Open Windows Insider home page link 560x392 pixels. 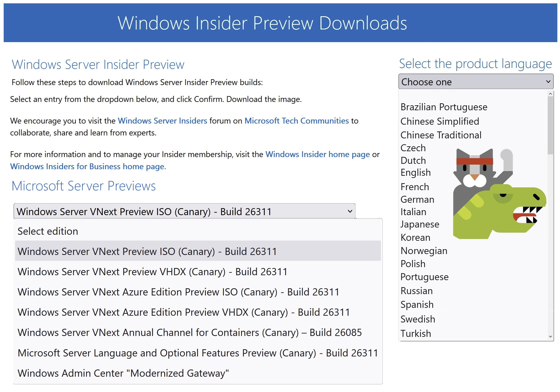(318, 154)
